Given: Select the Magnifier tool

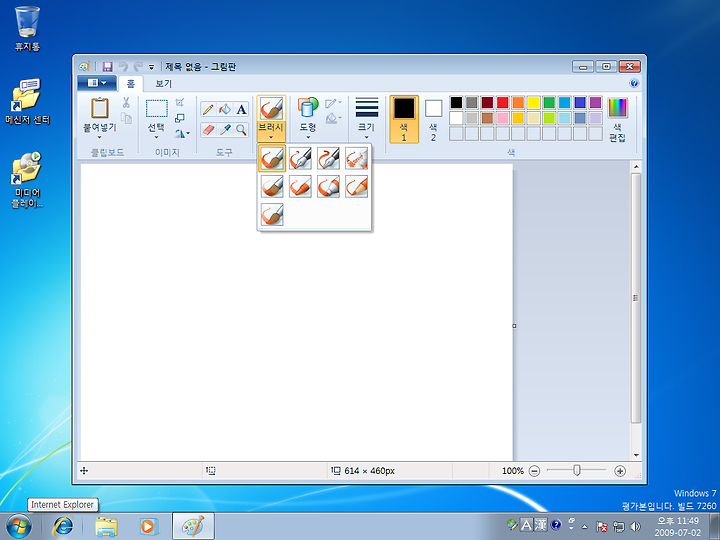Looking at the screenshot, I should tap(241, 129).
